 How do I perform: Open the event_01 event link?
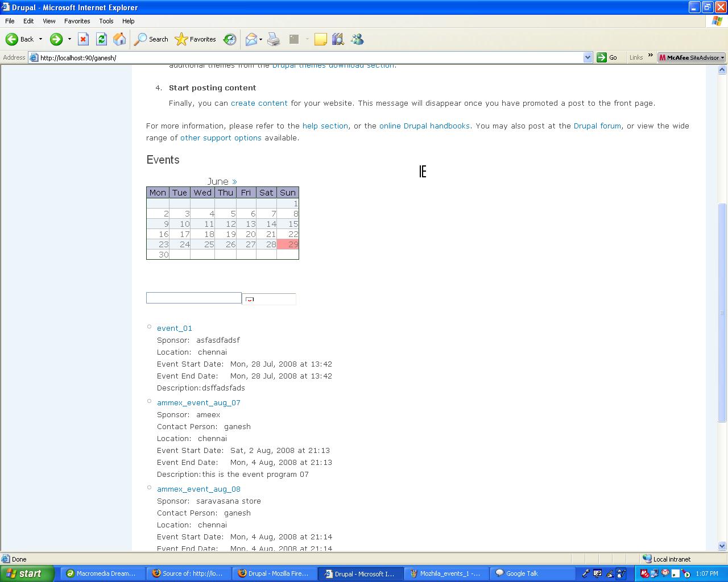pyautogui.click(x=175, y=328)
